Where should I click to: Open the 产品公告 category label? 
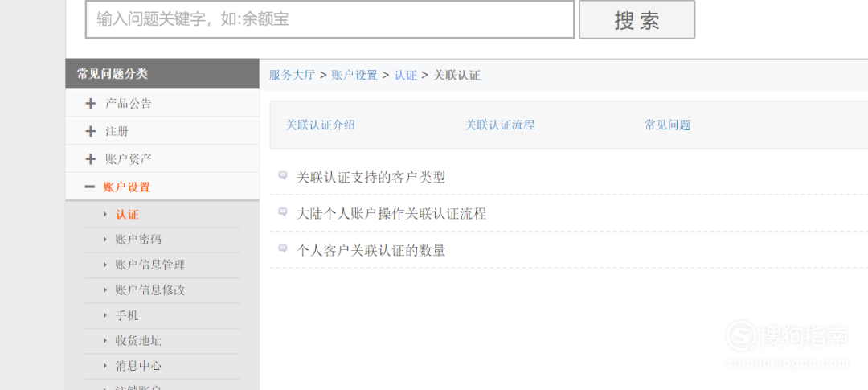(x=128, y=104)
